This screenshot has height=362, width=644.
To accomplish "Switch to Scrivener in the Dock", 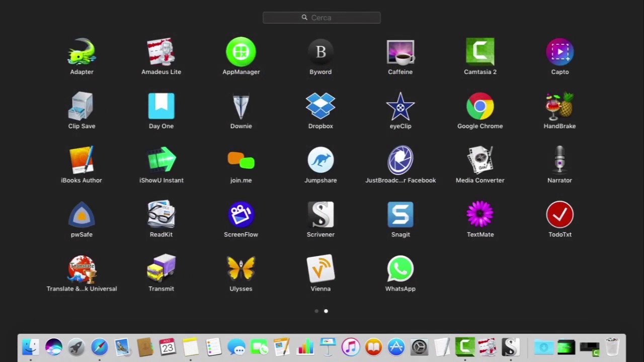I will point(511,347).
